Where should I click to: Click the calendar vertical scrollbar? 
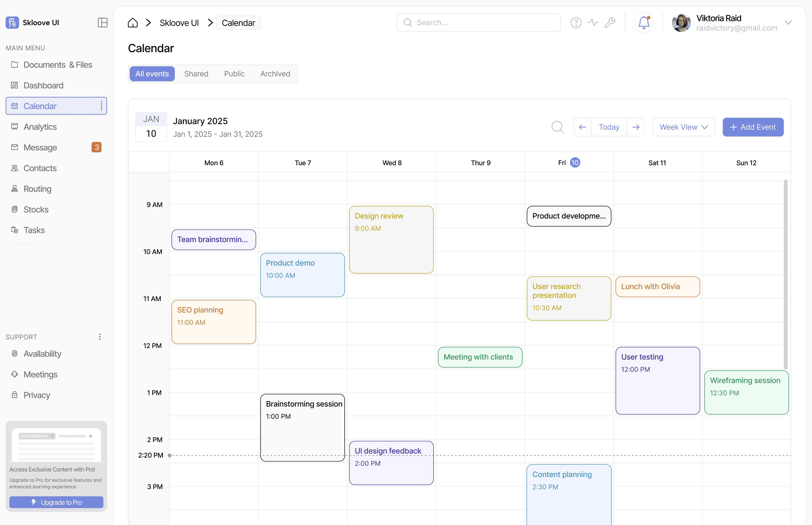(785, 274)
